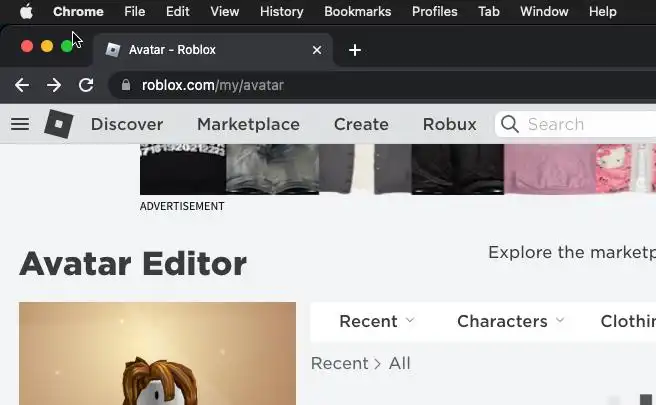Open the Chrome application menu
The width and height of the screenshot is (656, 405).
click(x=78, y=12)
